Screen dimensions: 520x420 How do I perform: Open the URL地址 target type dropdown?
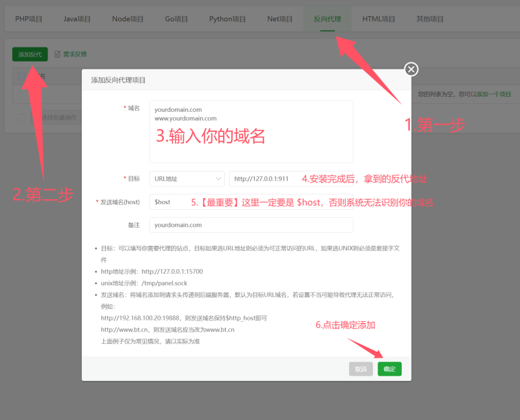coord(187,178)
